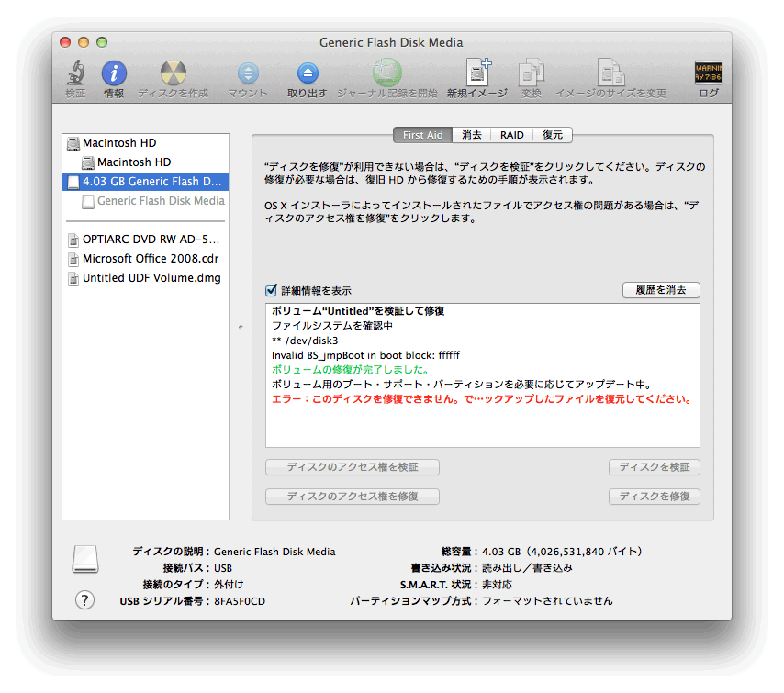Click the USB serial number 8FA5F0CD
This screenshot has height=693, width=784.
click(x=240, y=601)
